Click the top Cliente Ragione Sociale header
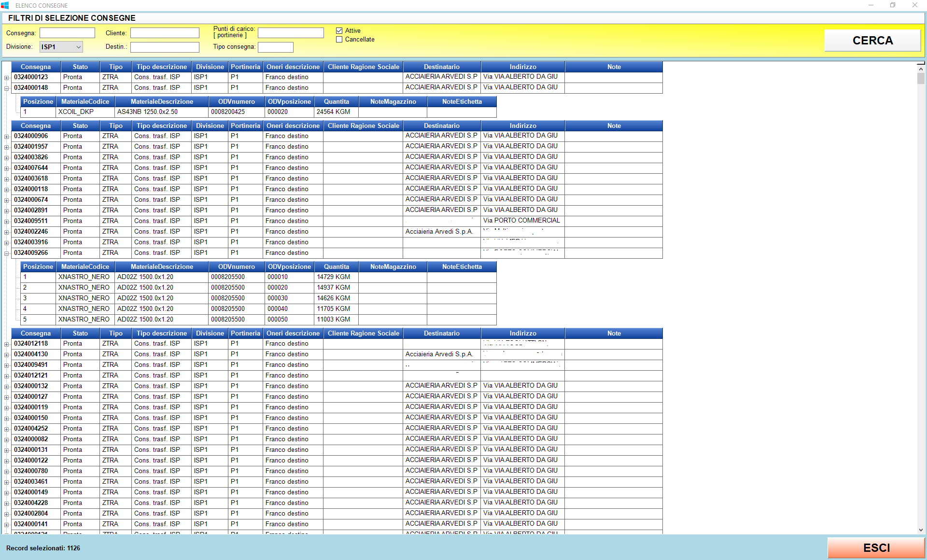927x560 pixels. 363,67
